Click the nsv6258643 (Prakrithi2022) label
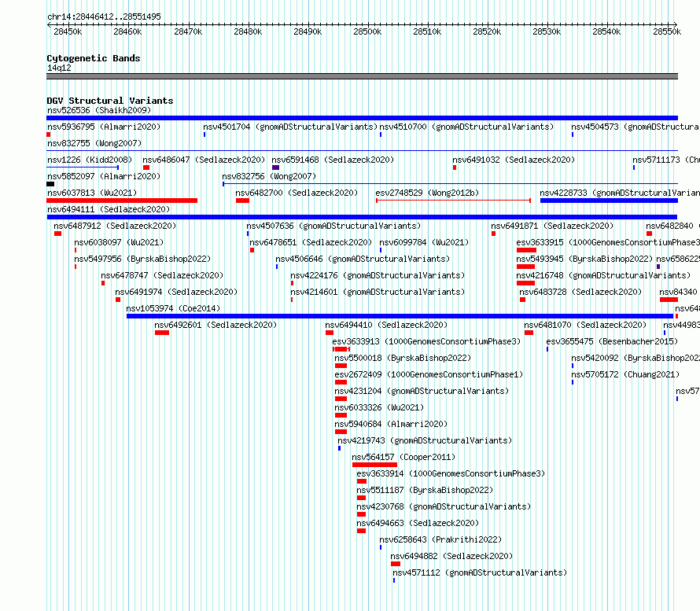Image resolution: width=700 pixels, height=611 pixels. tap(440, 539)
